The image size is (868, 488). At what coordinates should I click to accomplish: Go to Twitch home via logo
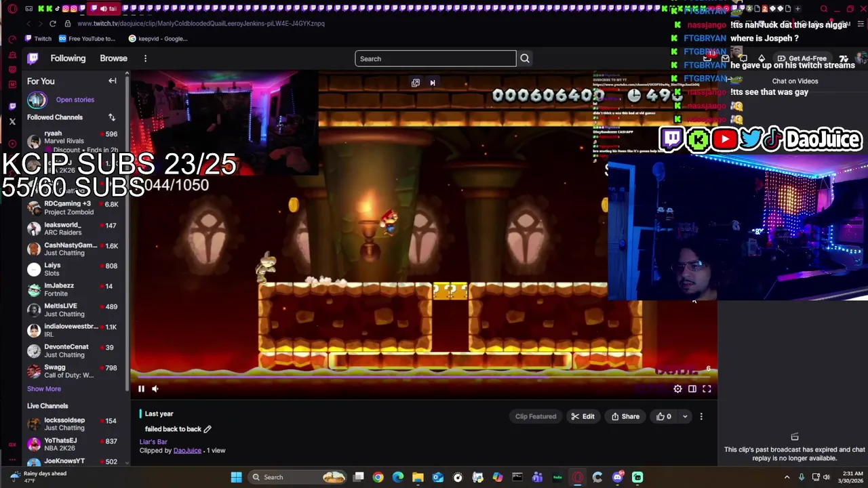(33, 58)
